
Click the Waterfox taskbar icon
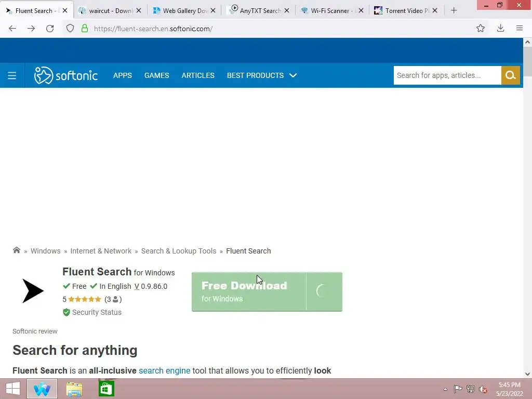(42, 389)
